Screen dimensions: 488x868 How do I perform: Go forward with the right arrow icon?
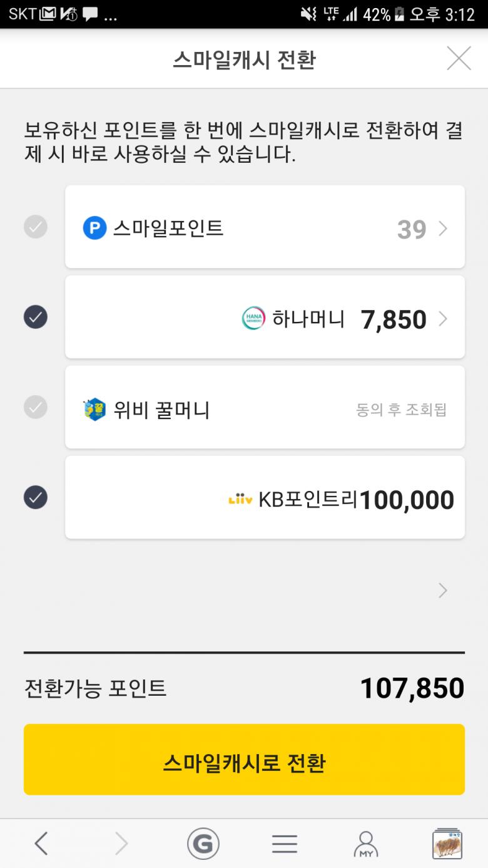pos(121,844)
